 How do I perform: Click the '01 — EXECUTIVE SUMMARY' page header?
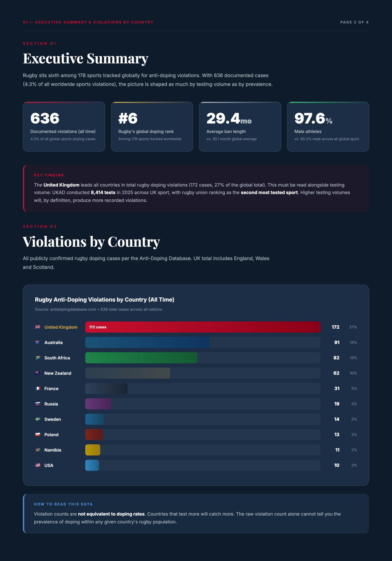point(88,22)
